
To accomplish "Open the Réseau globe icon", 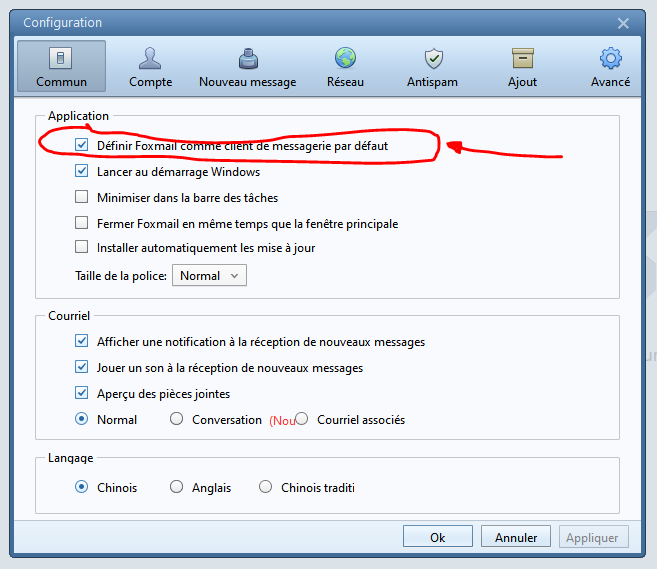I will click(x=345, y=58).
